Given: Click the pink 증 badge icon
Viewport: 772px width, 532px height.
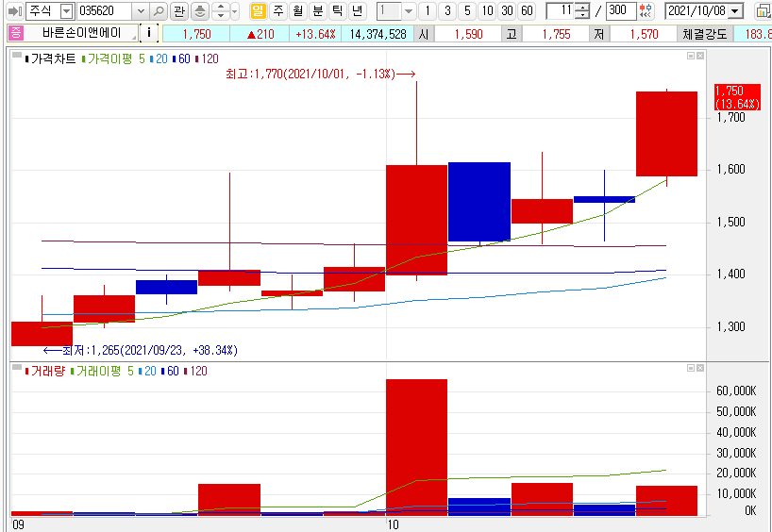Looking at the screenshot, I should pyautogui.click(x=15, y=33).
